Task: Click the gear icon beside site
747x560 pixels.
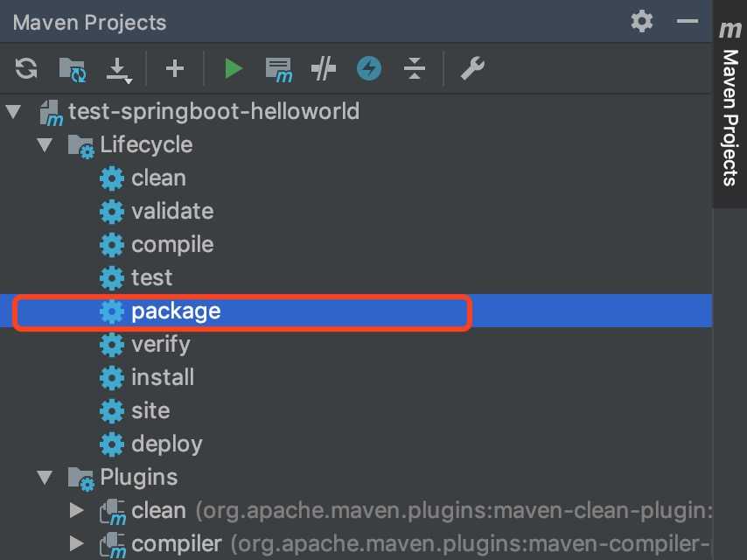Action: (x=112, y=411)
